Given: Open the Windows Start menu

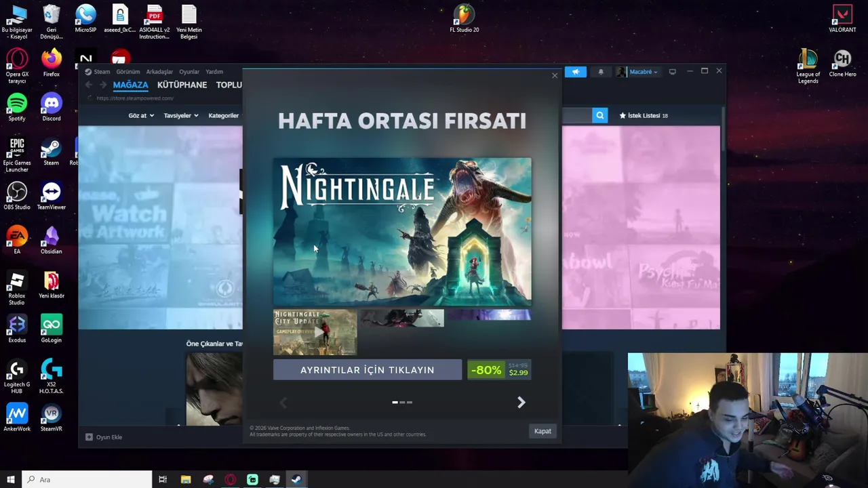Looking at the screenshot, I should (x=10, y=480).
